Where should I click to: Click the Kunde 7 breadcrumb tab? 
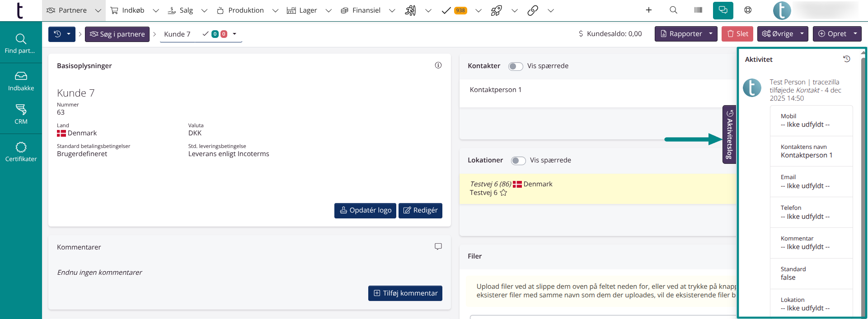177,34
